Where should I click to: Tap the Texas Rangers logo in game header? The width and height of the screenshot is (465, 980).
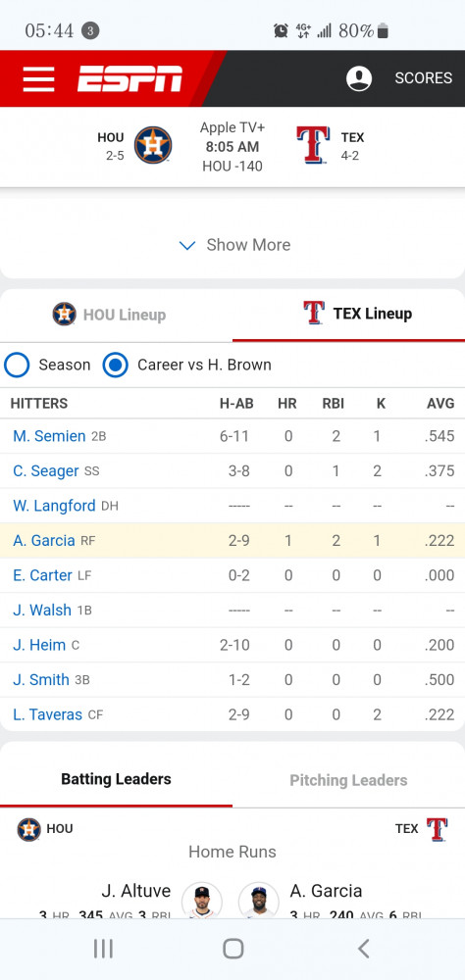tap(313, 145)
